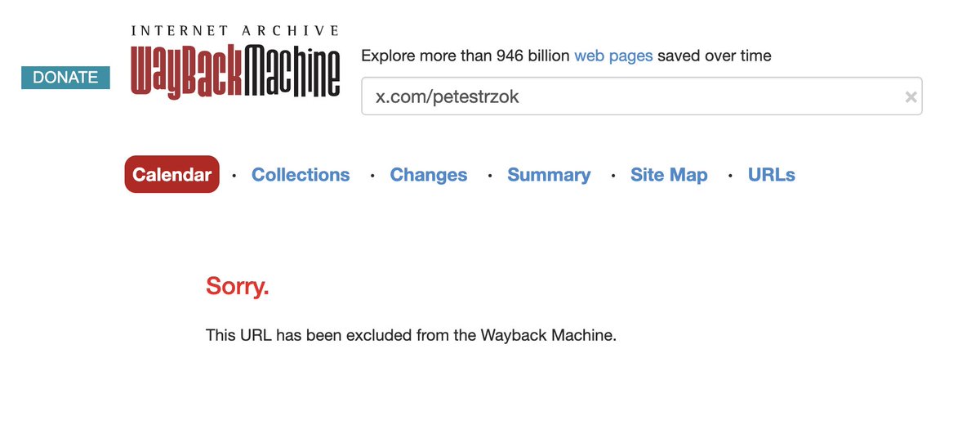Click the dot separator after Calendar
The image size is (980, 434).
coord(234,176)
